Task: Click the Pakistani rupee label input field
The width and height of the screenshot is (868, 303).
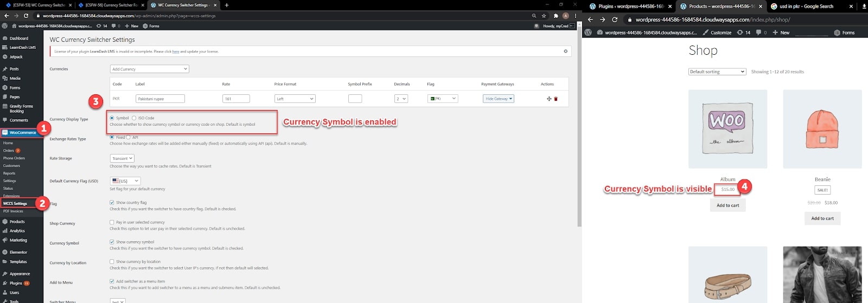Action: tap(160, 99)
